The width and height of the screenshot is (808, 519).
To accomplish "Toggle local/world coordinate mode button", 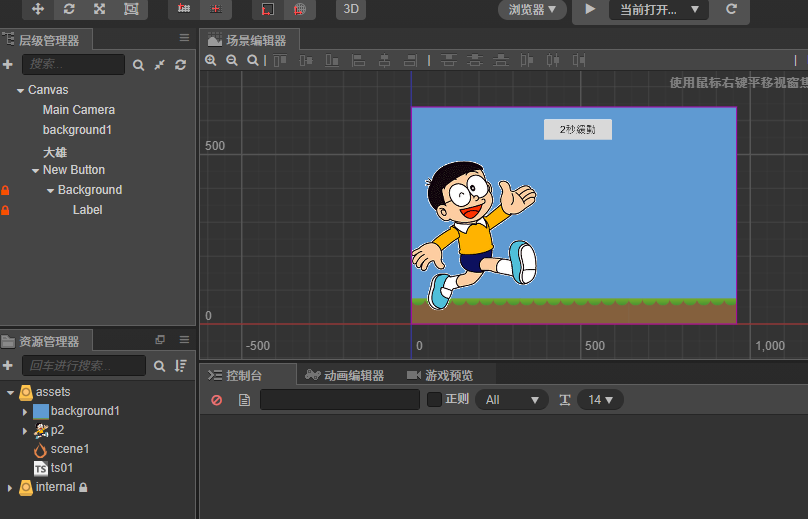I will click(215, 9).
